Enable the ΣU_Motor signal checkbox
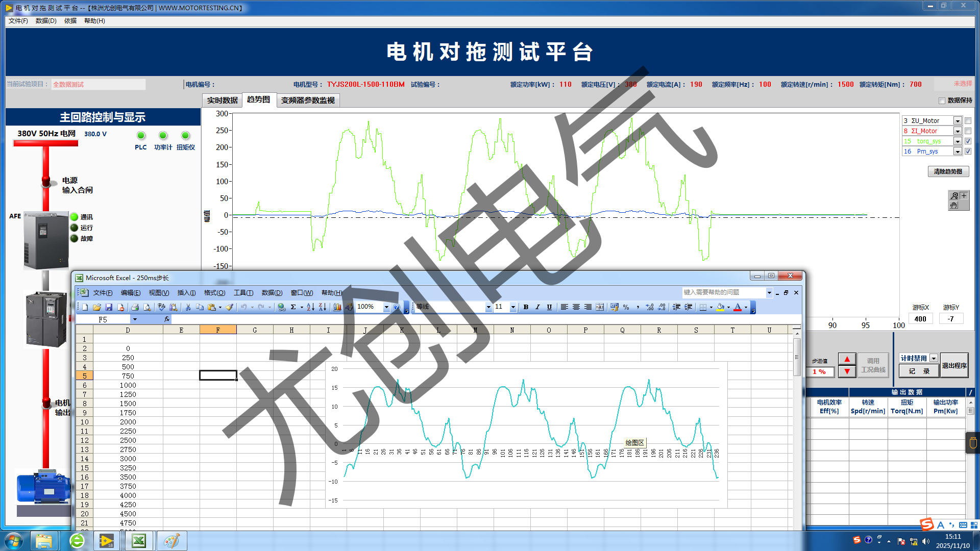The image size is (980, 551). coord(968,120)
